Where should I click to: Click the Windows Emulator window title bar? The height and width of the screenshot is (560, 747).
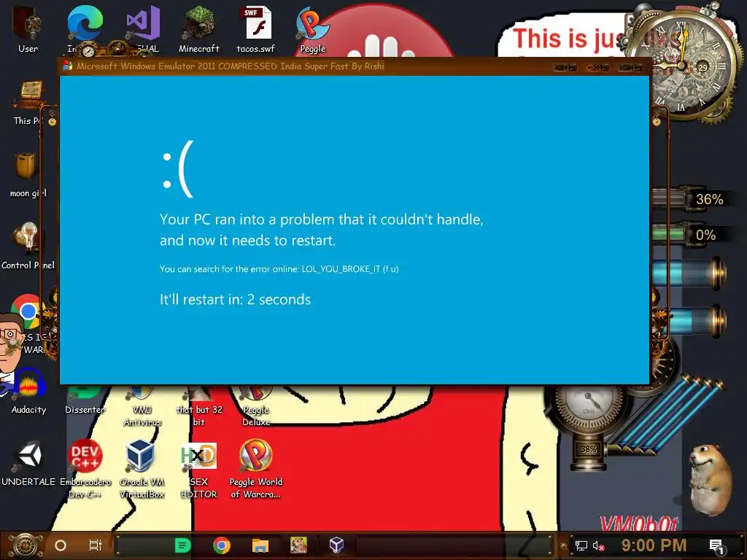[355, 66]
